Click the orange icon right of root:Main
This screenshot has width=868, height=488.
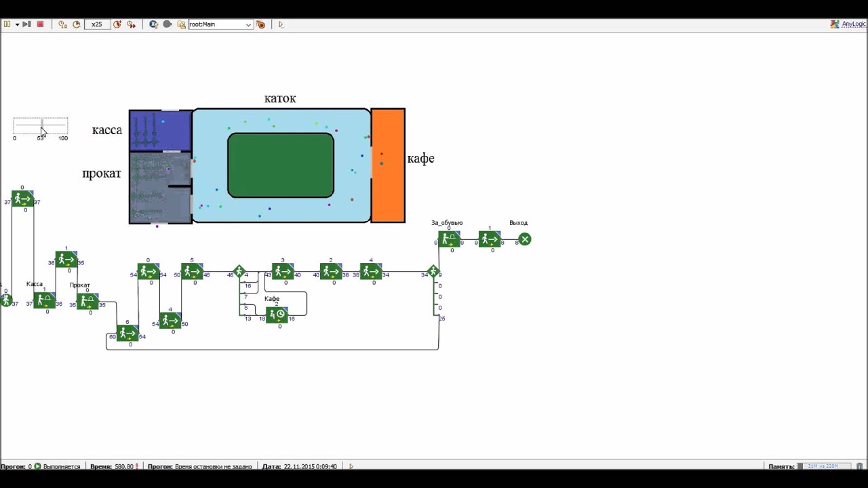[261, 24]
